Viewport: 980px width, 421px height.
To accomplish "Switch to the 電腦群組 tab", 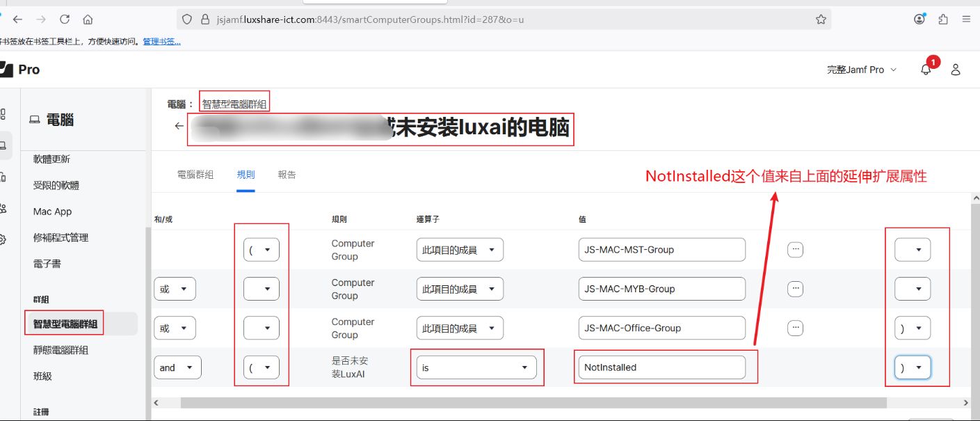I will pos(195,175).
